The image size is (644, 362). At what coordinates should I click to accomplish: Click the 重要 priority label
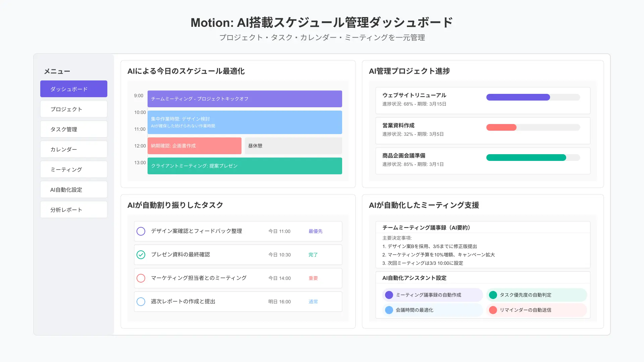pyautogui.click(x=313, y=278)
